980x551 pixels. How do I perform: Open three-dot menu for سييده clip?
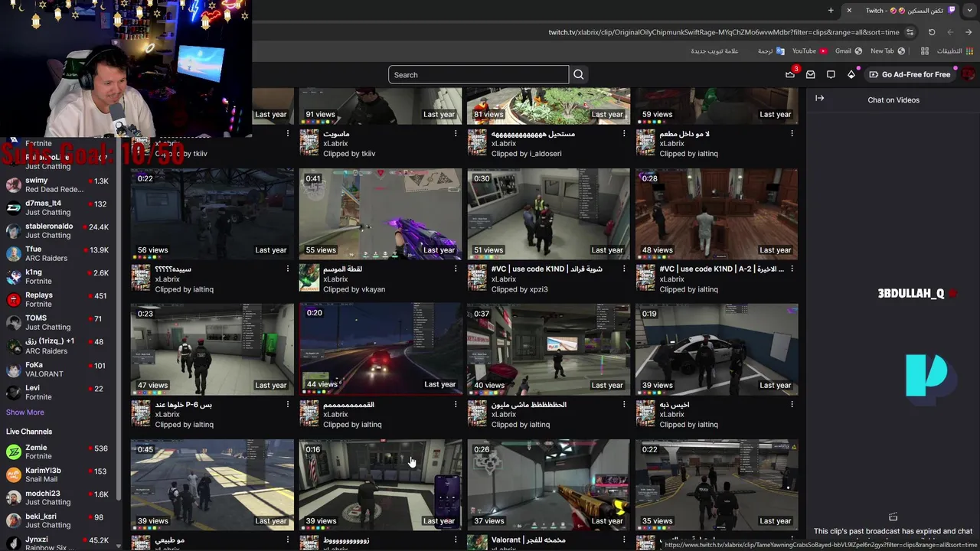pyautogui.click(x=288, y=269)
